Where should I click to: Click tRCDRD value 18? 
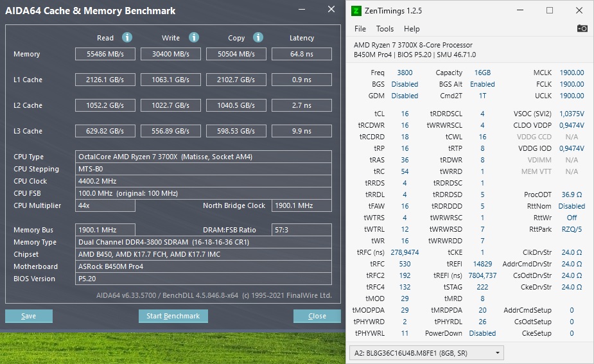[405, 137]
